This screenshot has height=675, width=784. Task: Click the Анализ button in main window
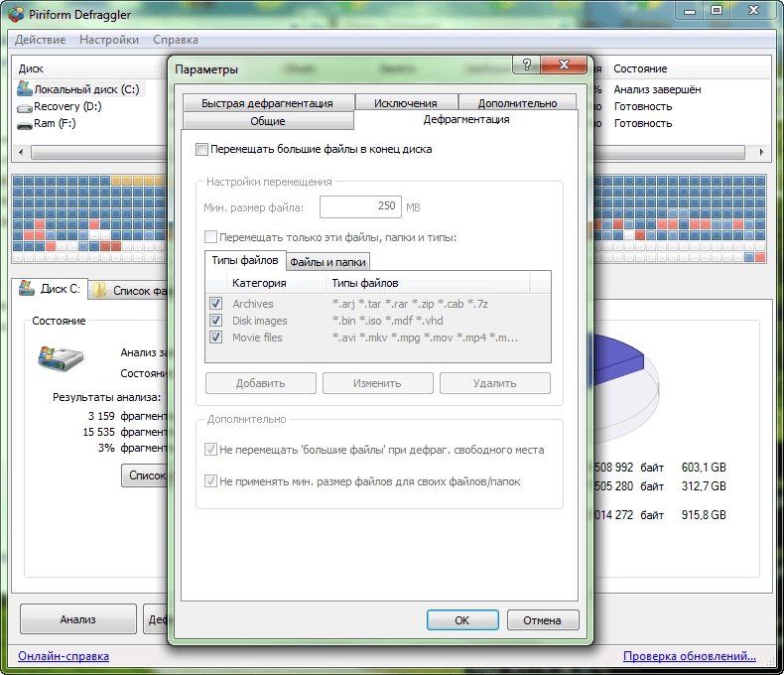(x=78, y=619)
